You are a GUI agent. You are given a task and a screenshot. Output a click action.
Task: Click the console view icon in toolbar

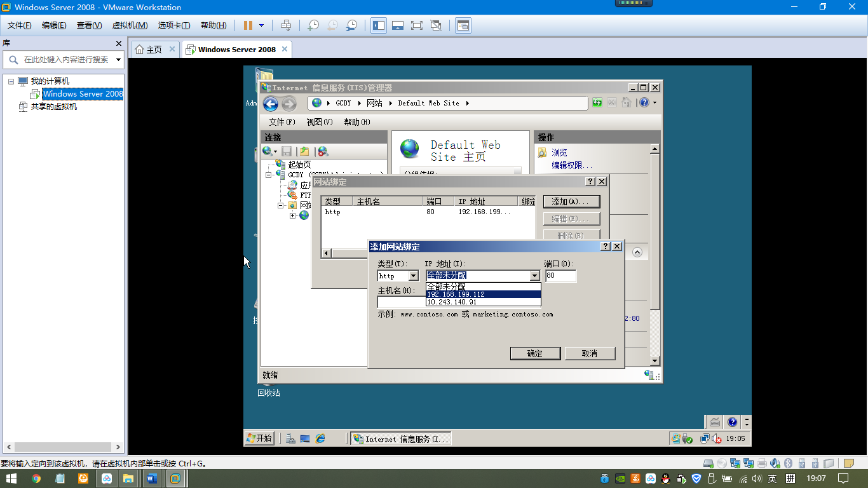[464, 25]
